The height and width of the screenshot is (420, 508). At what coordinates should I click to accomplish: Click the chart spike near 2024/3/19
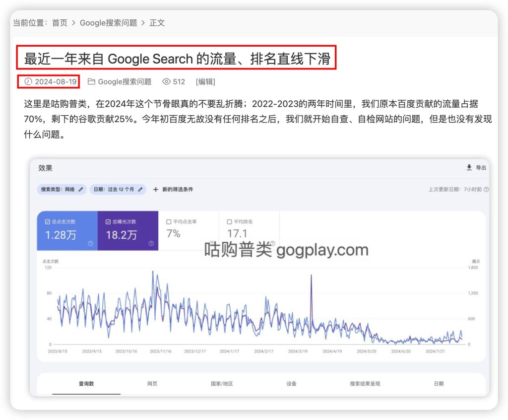(312, 276)
